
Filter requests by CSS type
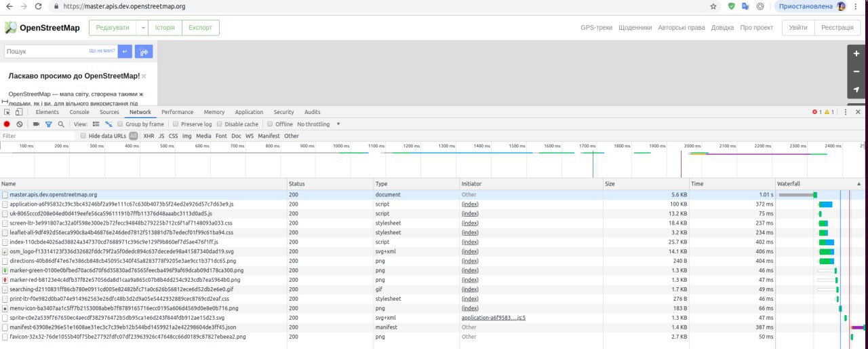pos(174,136)
